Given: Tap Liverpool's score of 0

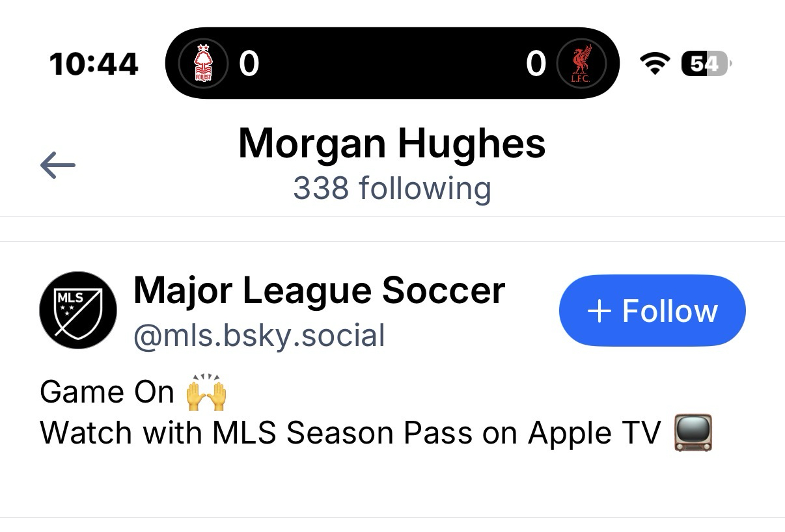Looking at the screenshot, I should [536, 63].
